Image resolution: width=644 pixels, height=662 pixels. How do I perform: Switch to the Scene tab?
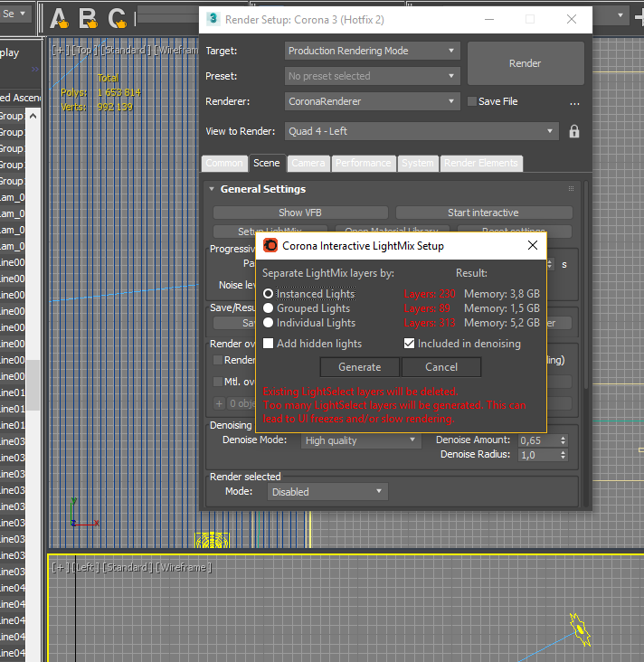click(267, 164)
